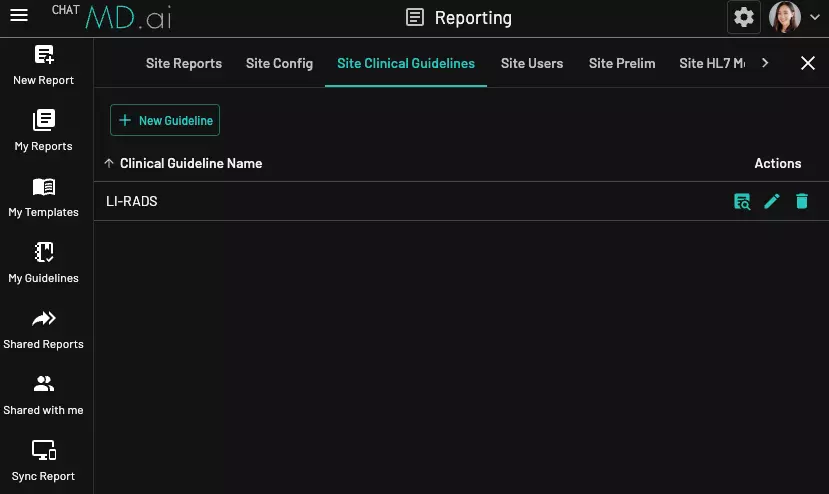Preview the LI-RADS guideline
Screen dimensions: 829x494
(x=742, y=202)
